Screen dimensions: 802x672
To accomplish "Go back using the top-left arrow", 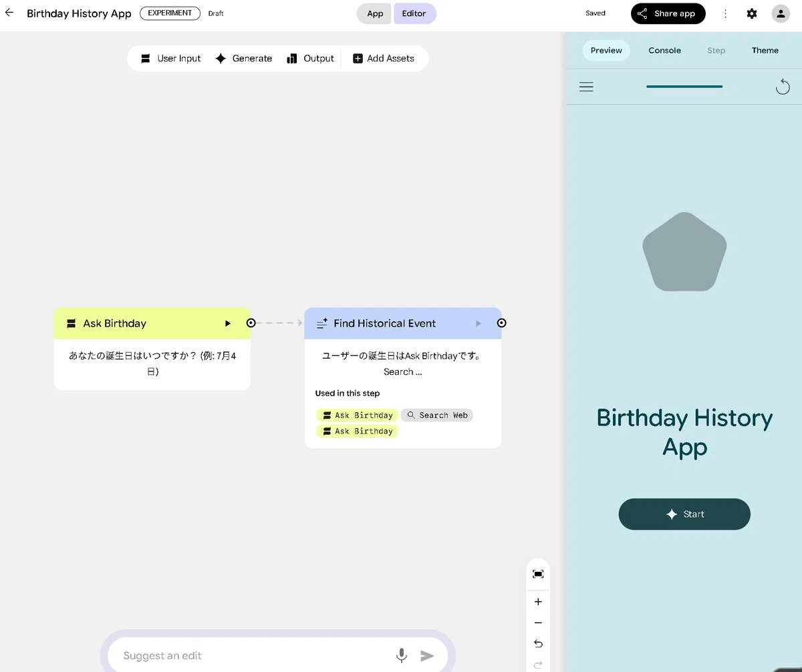I will coord(9,13).
